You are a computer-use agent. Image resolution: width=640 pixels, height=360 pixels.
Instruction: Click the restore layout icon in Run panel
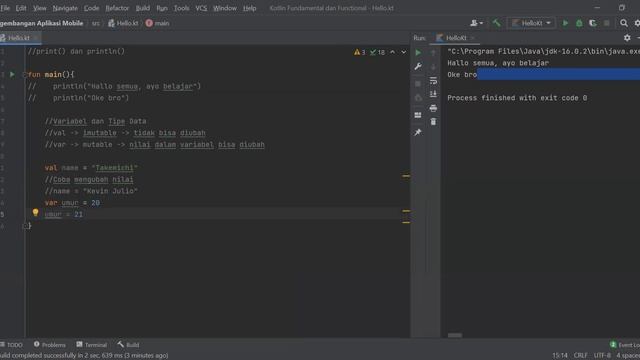click(x=418, y=115)
